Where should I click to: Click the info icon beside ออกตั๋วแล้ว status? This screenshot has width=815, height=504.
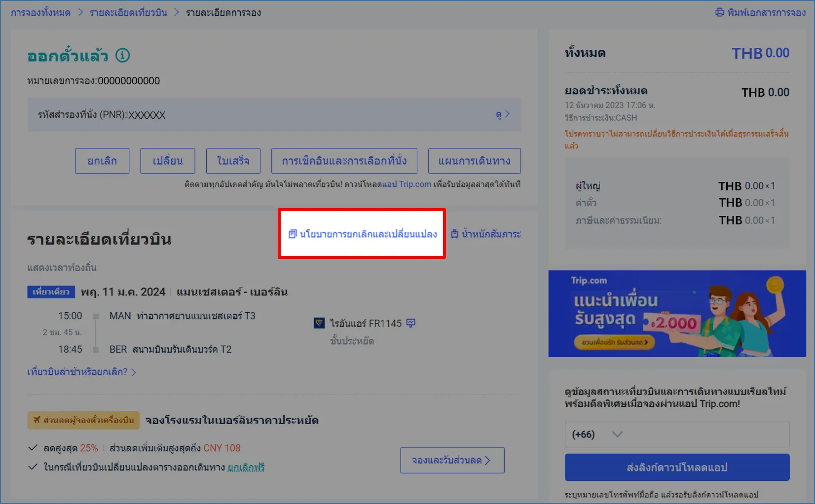pos(122,56)
